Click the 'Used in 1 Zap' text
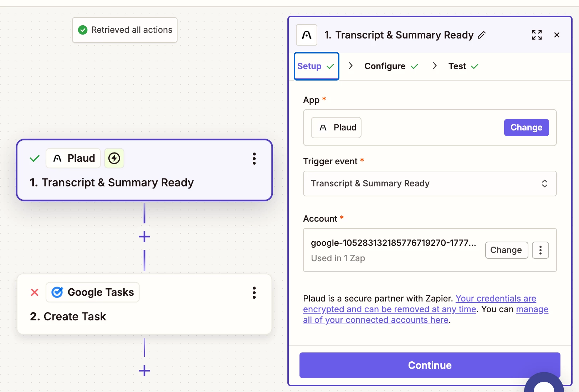The width and height of the screenshot is (579, 392). [338, 258]
